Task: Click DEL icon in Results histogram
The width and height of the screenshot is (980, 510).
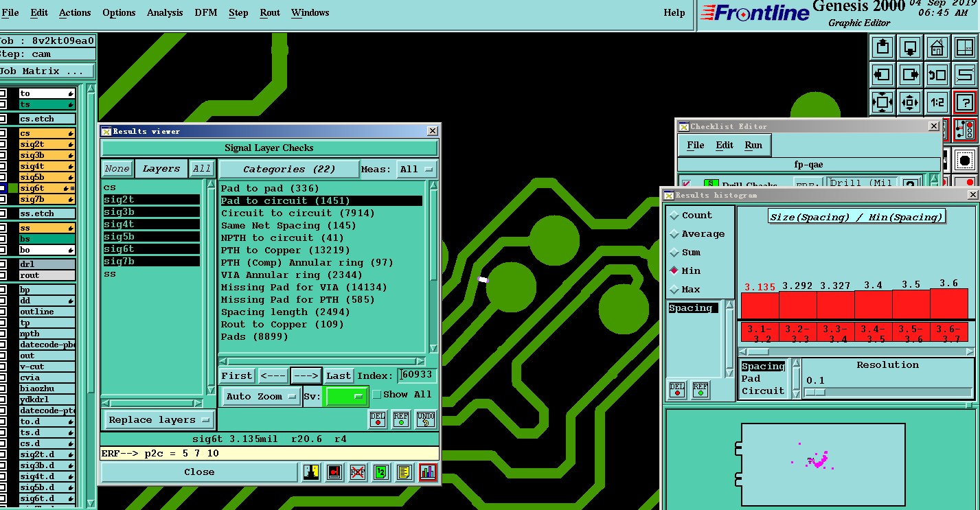Action: tap(677, 390)
